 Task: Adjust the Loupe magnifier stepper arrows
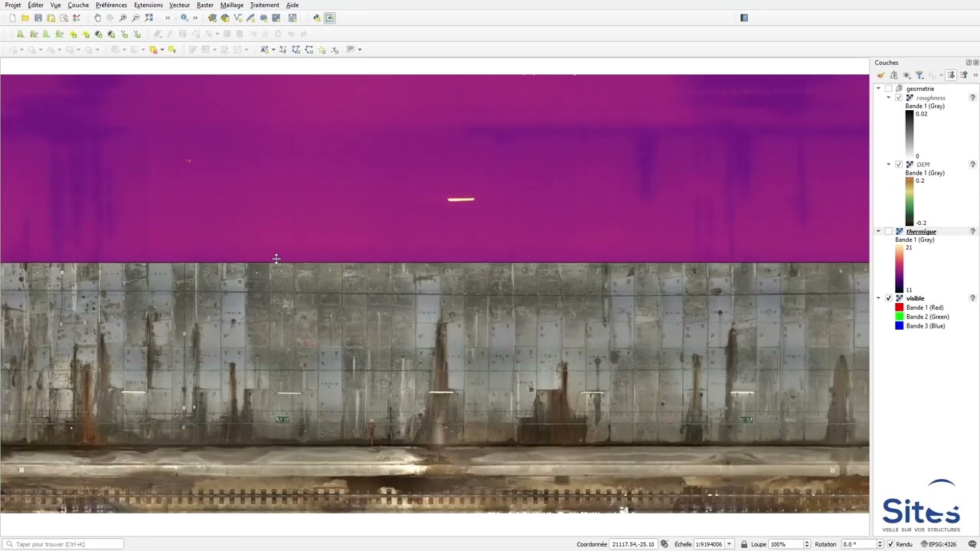807,544
